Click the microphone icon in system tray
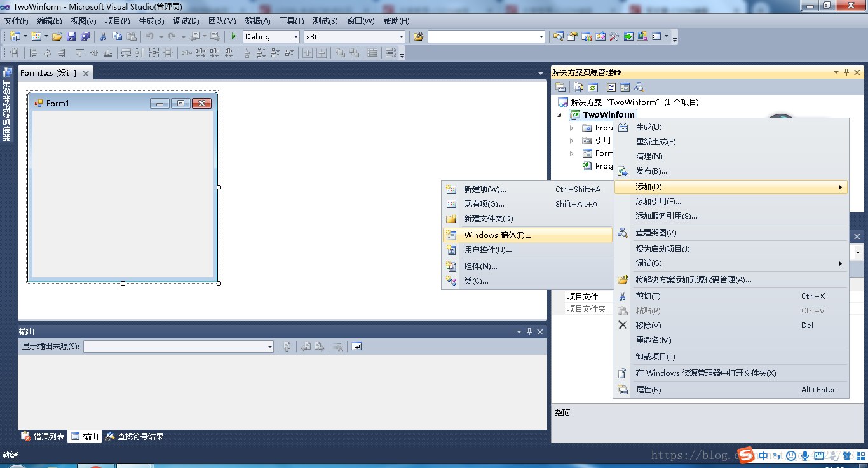 pos(804,455)
